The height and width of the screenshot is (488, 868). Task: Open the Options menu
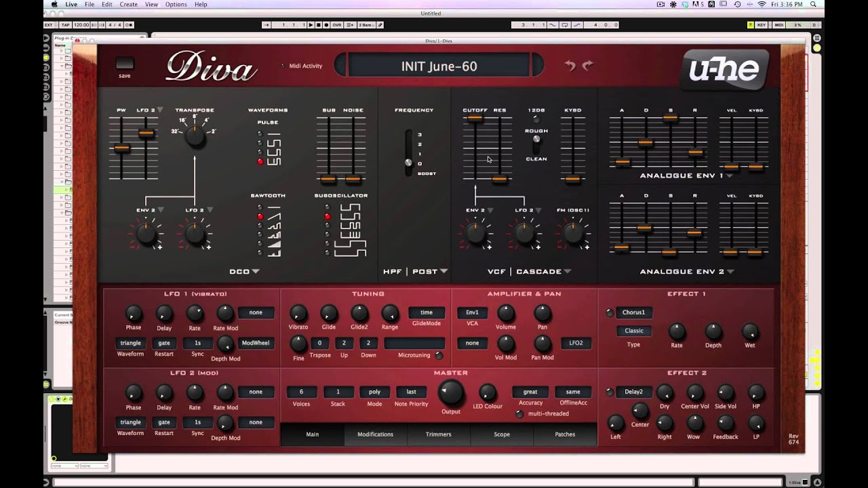point(176,4)
